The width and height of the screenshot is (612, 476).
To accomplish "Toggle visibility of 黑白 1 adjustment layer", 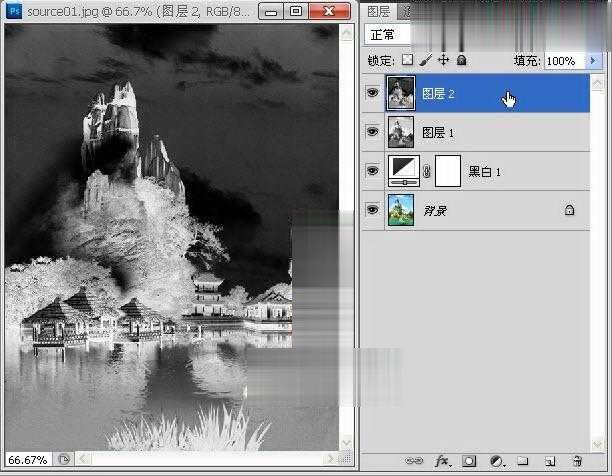I will [372, 171].
